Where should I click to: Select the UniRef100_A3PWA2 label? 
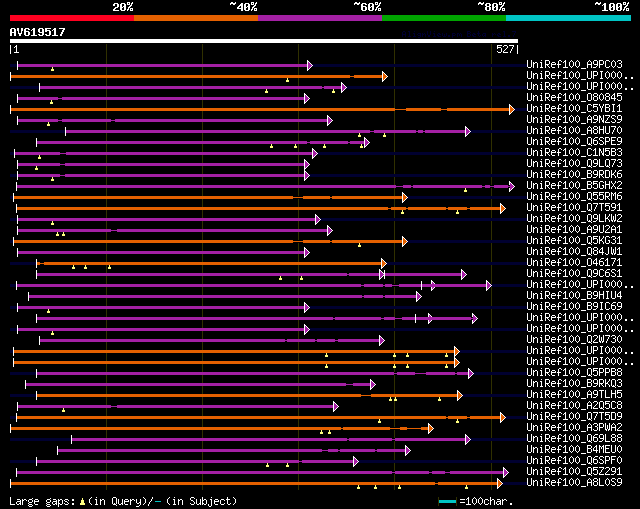pyautogui.click(x=574, y=427)
